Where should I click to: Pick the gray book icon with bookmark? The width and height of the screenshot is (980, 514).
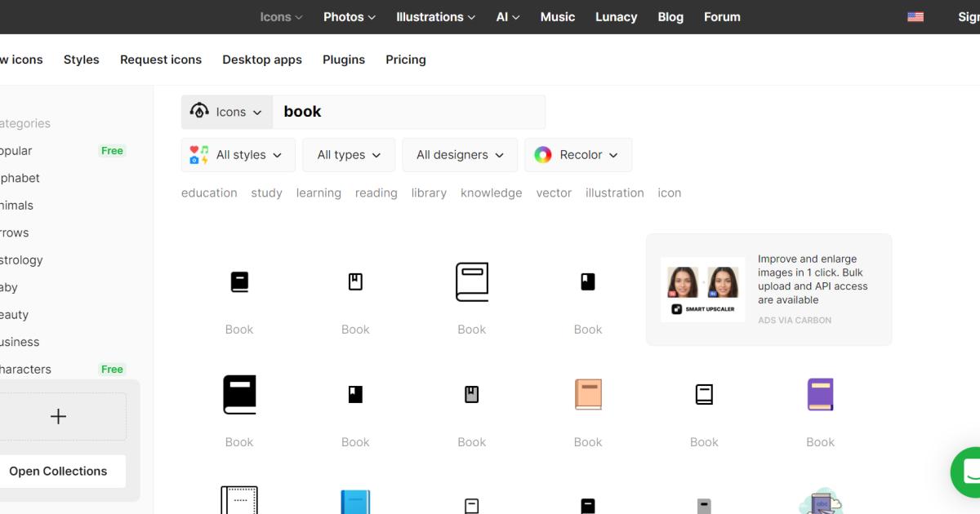coord(472,395)
